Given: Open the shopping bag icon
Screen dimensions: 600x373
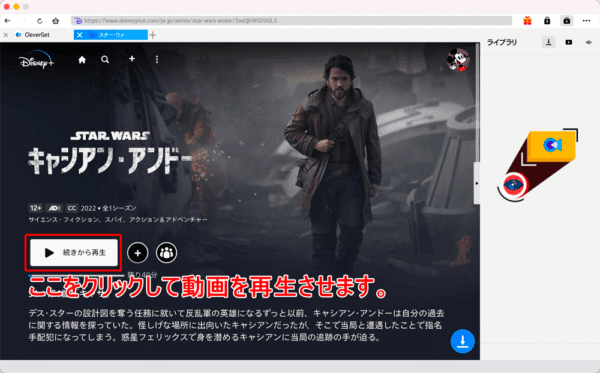Looking at the screenshot, I should [567, 21].
